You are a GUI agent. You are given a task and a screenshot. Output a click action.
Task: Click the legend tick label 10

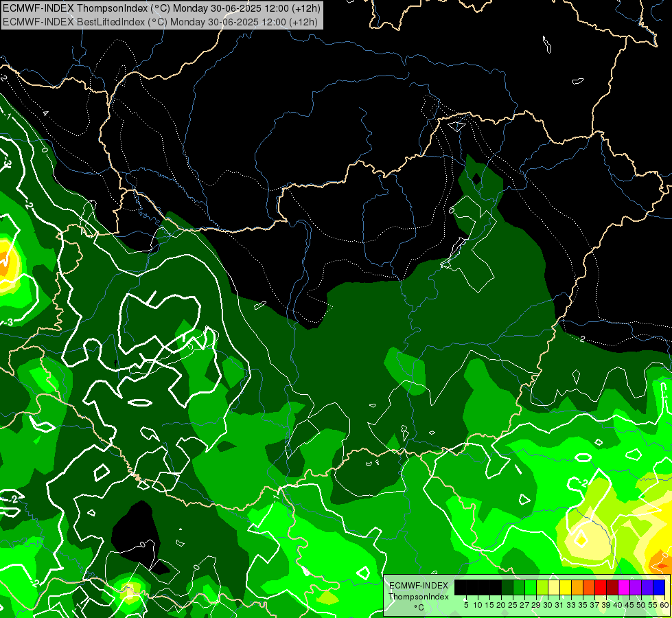(x=478, y=605)
